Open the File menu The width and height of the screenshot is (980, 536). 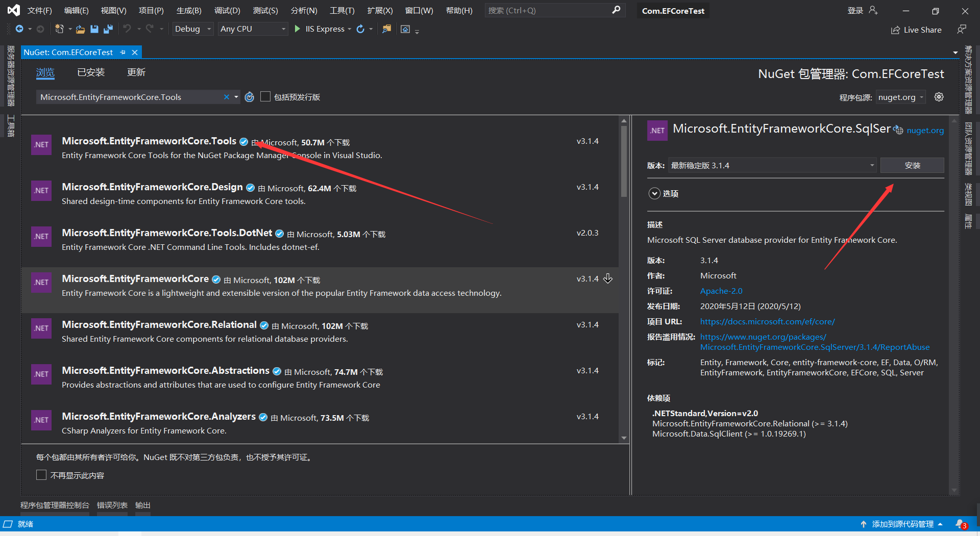40,10
